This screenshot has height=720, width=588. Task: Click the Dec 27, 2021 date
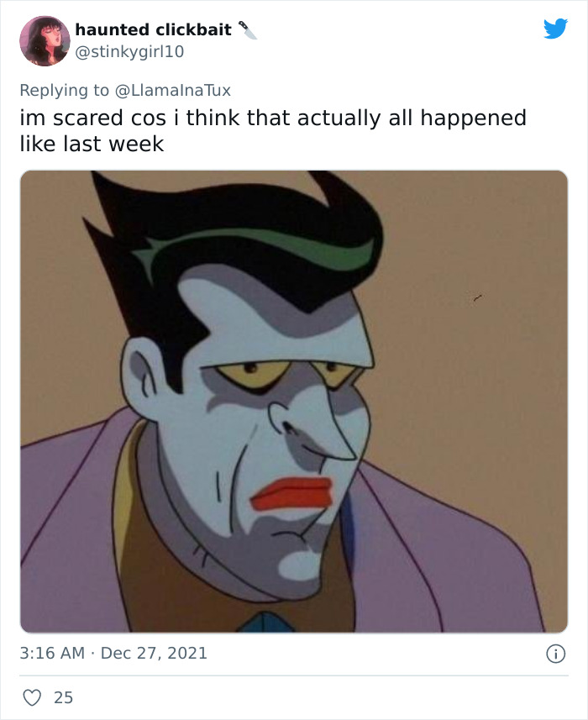154,653
